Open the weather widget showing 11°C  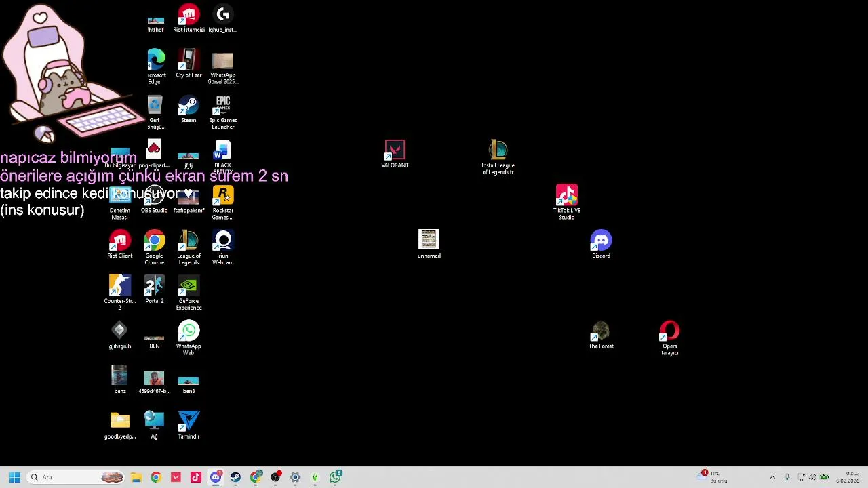[x=713, y=477]
